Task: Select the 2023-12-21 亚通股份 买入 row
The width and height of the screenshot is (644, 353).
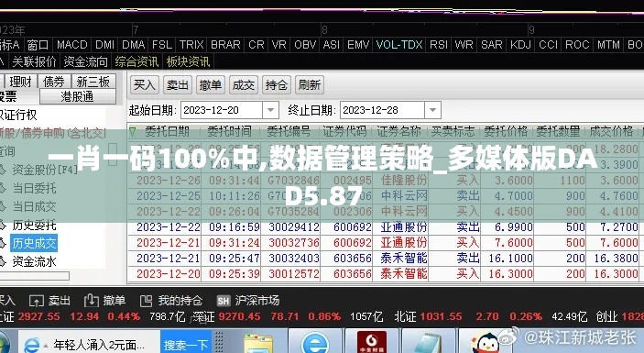Action: (x=386, y=242)
